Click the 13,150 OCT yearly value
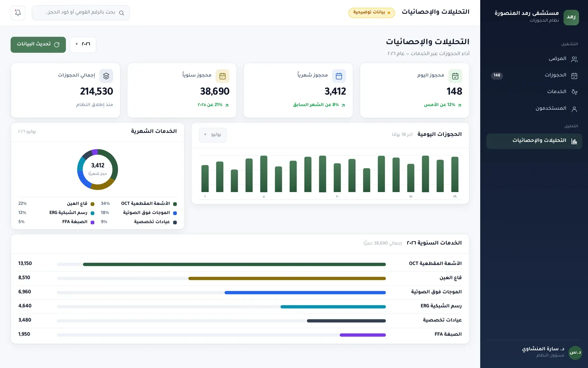 [x=25, y=263]
